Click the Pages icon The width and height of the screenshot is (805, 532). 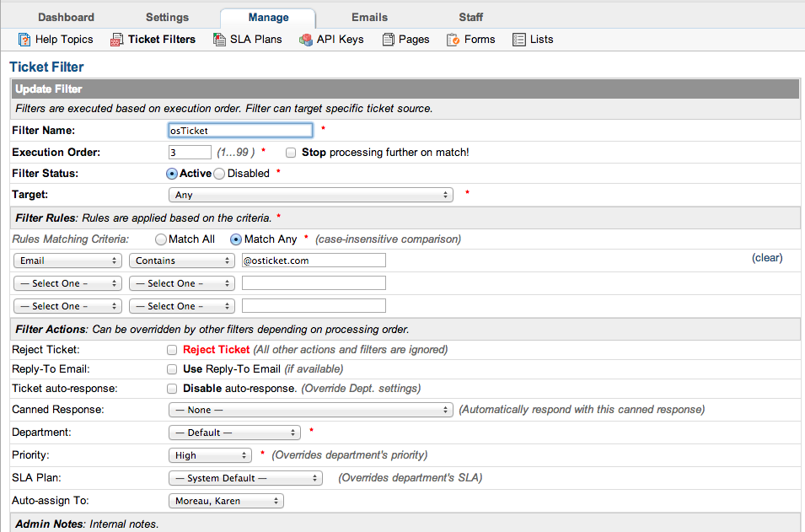point(388,40)
